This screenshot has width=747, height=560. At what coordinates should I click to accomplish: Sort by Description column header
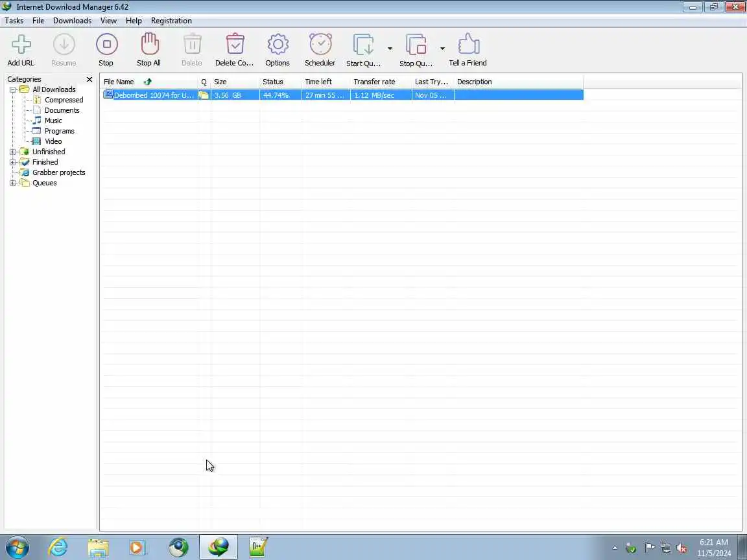(x=519, y=82)
